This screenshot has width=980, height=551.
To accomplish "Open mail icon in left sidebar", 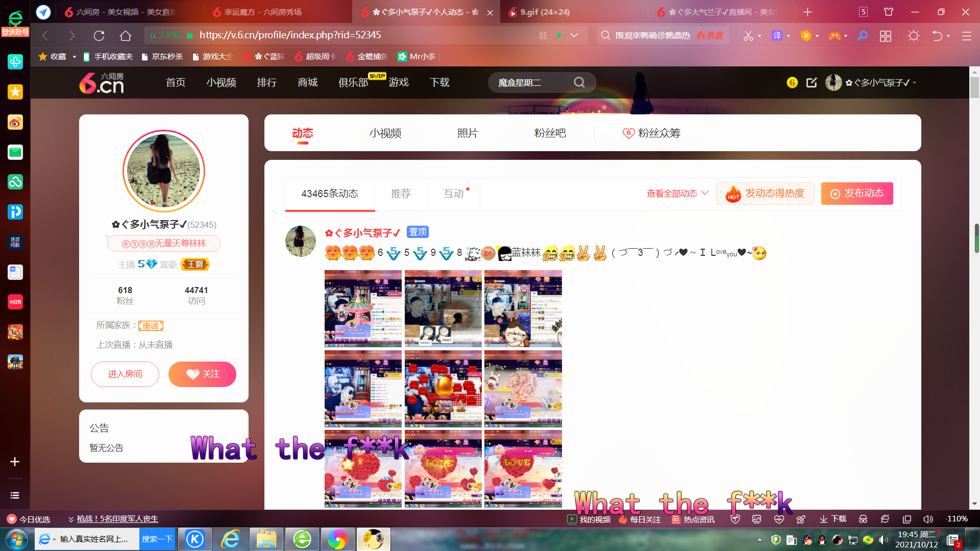I will [15, 152].
